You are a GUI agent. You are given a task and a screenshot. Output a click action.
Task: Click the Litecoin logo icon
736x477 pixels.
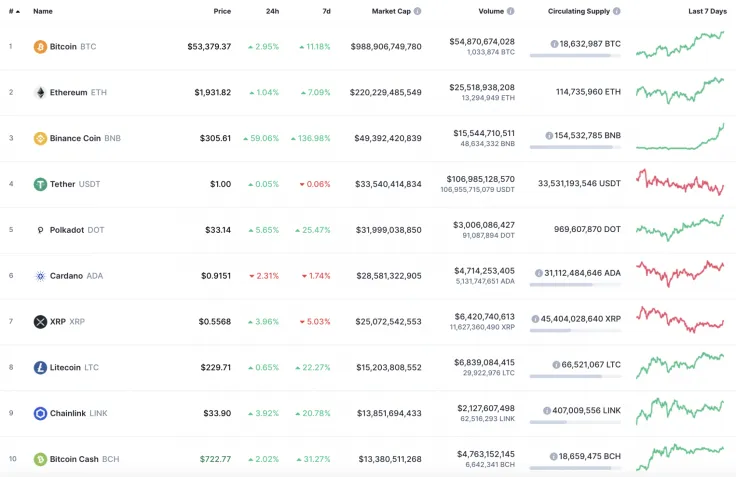point(40,367)
